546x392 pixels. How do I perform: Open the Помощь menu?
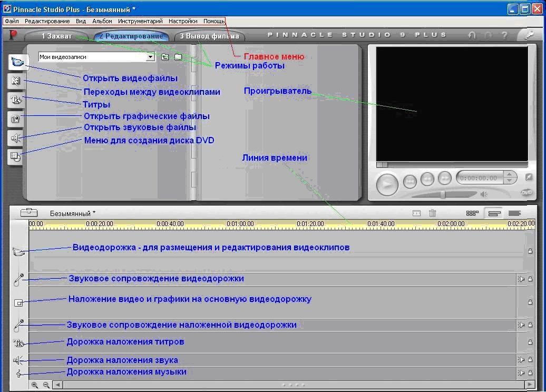tap(214, 21)
